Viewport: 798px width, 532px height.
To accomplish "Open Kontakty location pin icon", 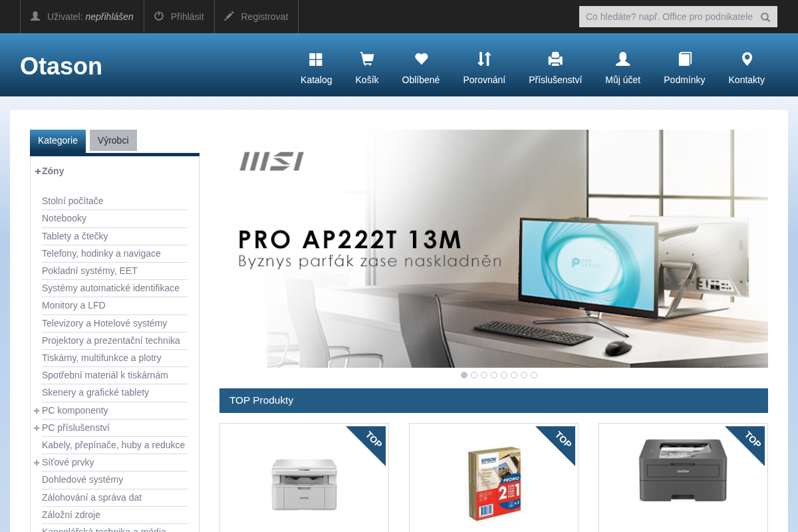I will (x=747, y=59).
